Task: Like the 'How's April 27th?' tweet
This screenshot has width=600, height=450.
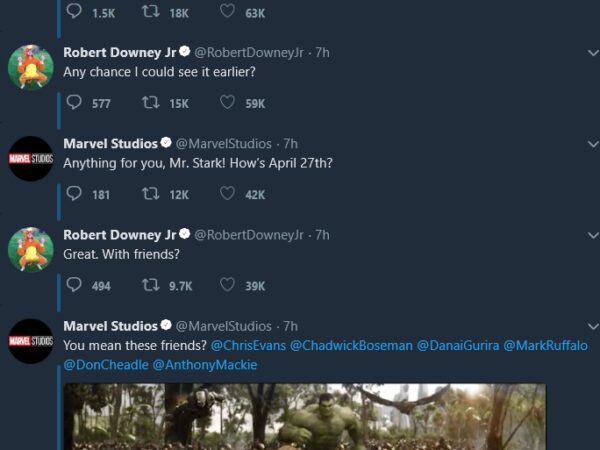Action: point(227,194)
